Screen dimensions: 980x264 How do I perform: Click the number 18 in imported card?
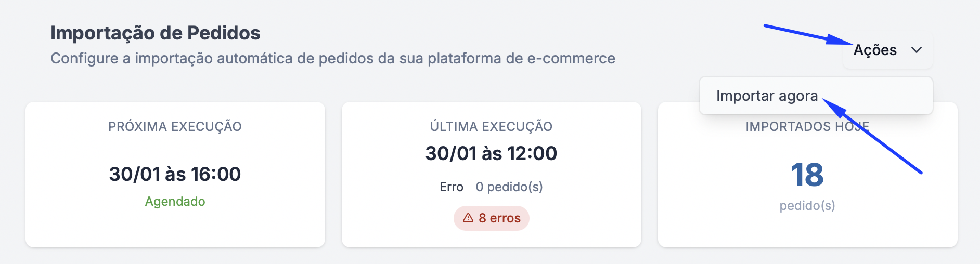pyautogui.click(x=807, y=175)
